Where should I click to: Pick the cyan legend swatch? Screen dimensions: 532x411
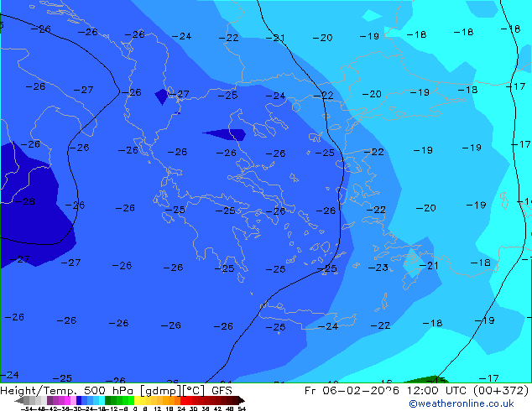(102, 400)
